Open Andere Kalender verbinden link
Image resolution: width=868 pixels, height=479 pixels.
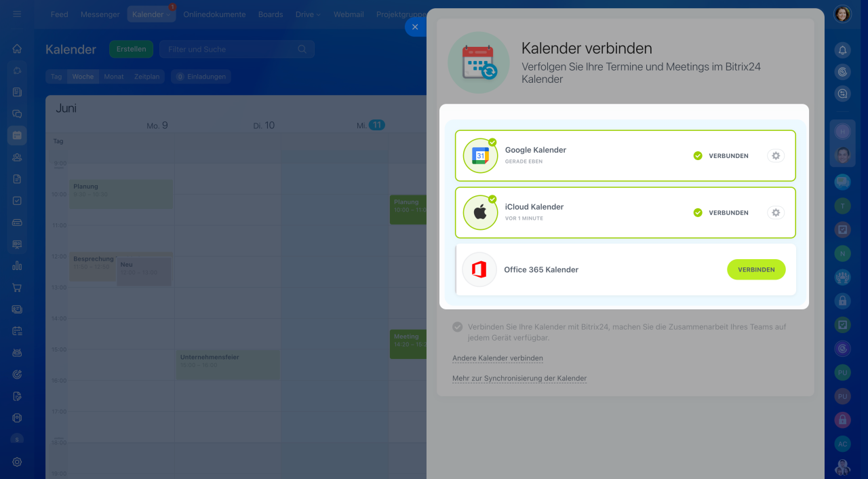pyautogui.click(x=497, y=358)
